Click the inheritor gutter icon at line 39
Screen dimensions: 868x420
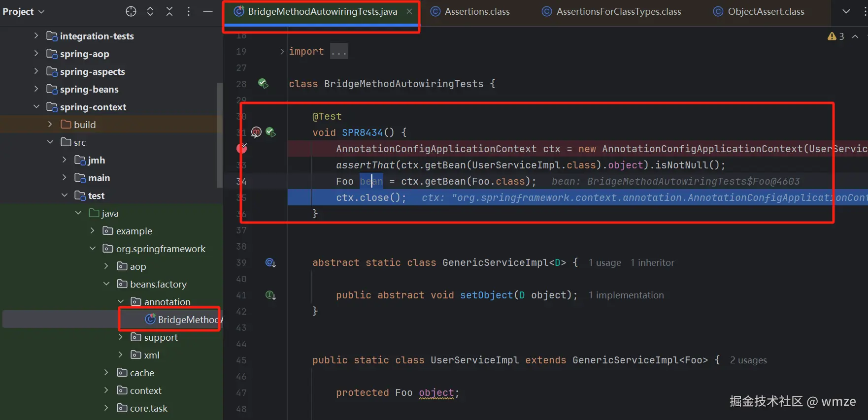[x=270, y=262]
